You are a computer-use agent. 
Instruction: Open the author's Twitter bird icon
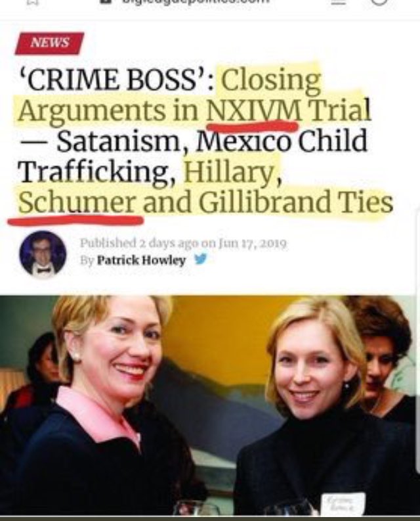(200, 258)
